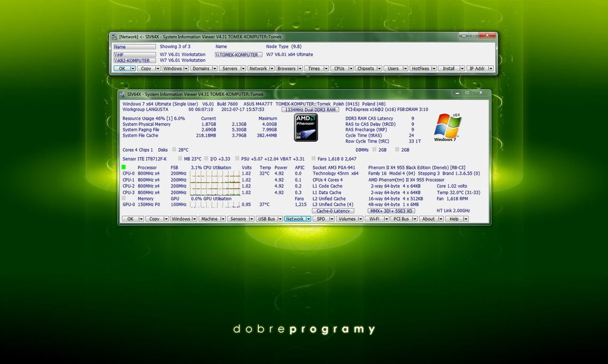Viewport: 608px width, 364px height.
Task: Open dropdown arrow beside main window OK
Action: [141, 219]
